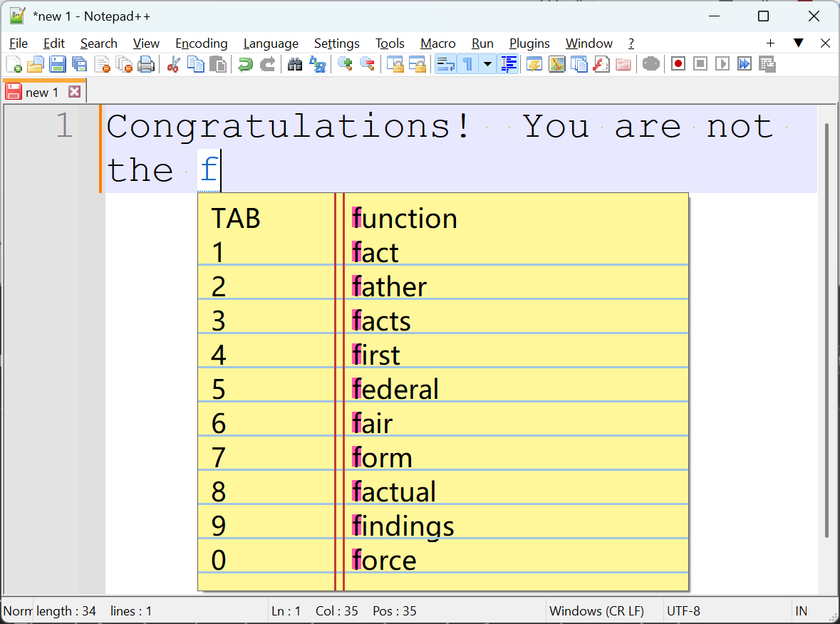Toggle synchronize vertical scrolling icon

pyautogui.click(x=395, y=64)
